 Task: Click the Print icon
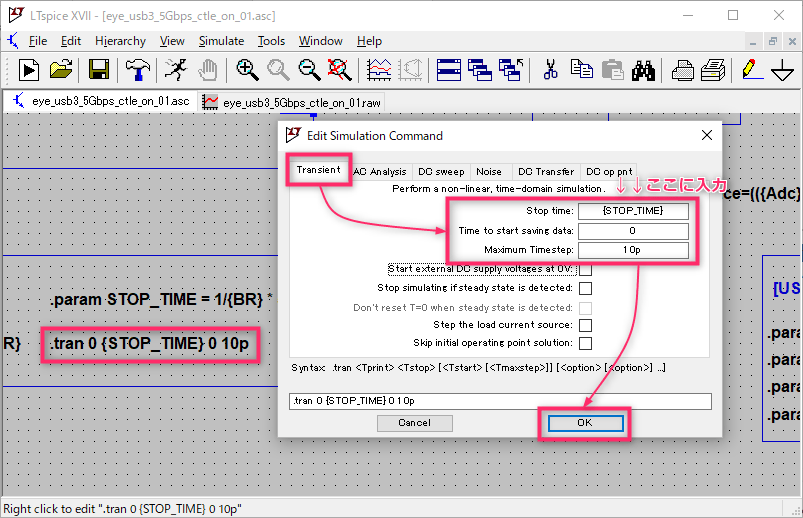[x=683, y=70]
